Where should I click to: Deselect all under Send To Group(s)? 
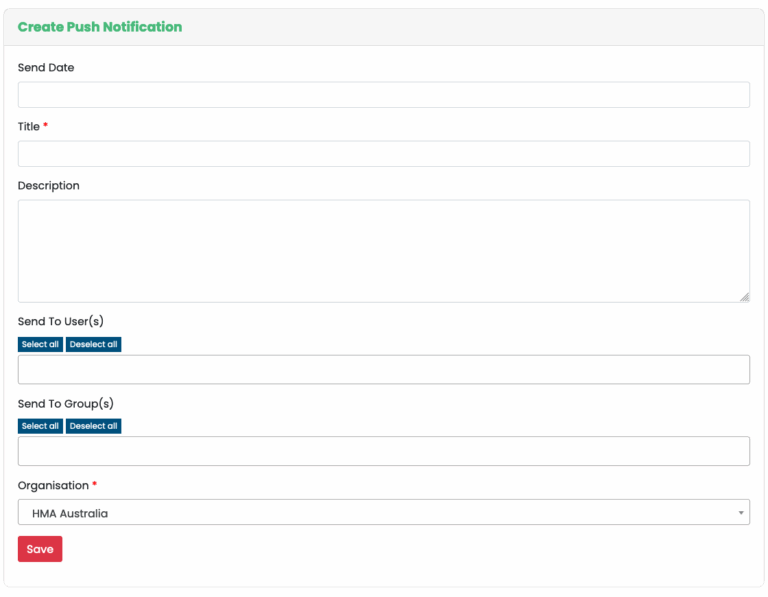(x=93, y=426)
